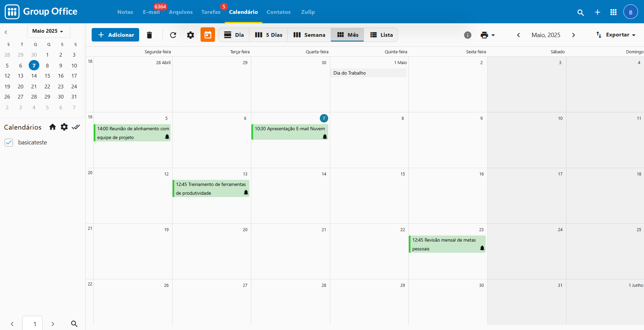This screenshot has width=644, height=330.
Task: Open the print options dropdown
Action: tap(488, 35)
